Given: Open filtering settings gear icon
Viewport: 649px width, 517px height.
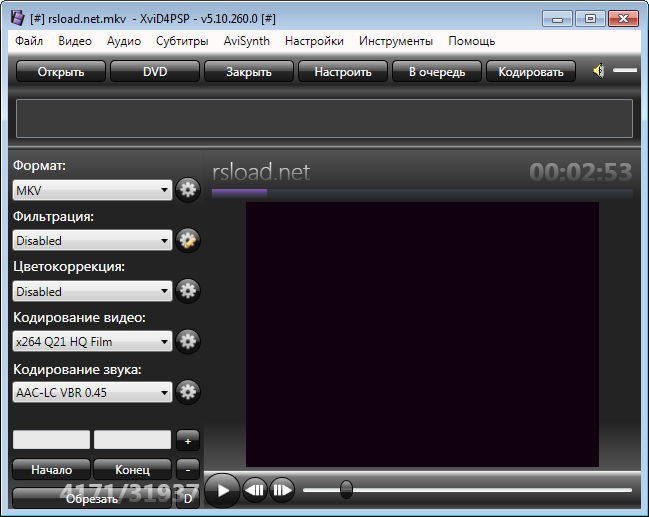Looking at the screenshot, I should tap(188, 240).
